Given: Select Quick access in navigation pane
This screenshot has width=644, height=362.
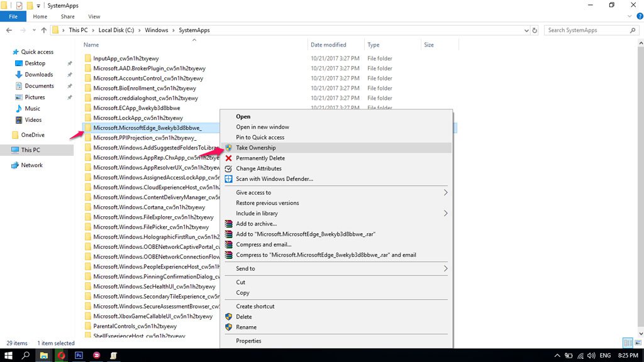Looking at the screenshot, I should [x=37, y=52].
